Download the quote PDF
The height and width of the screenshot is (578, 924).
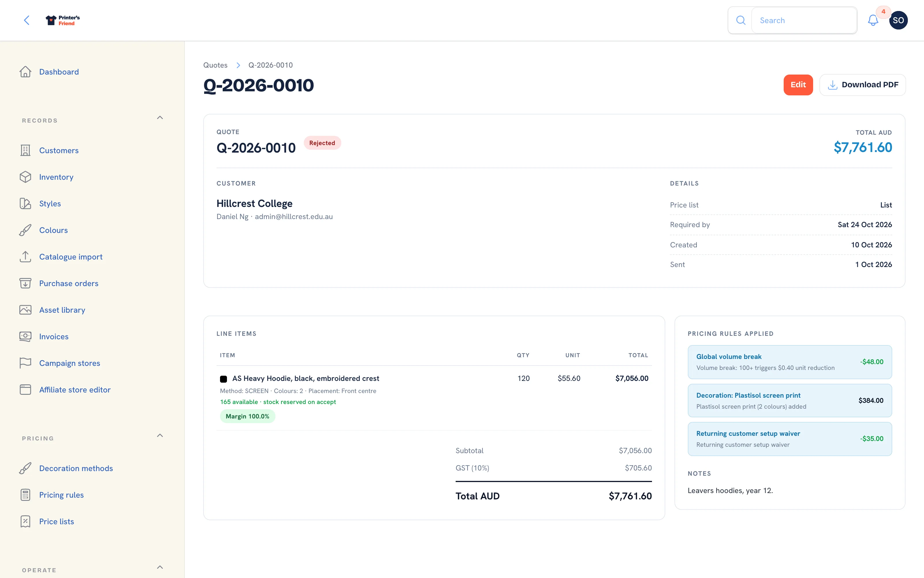point(862,85)
